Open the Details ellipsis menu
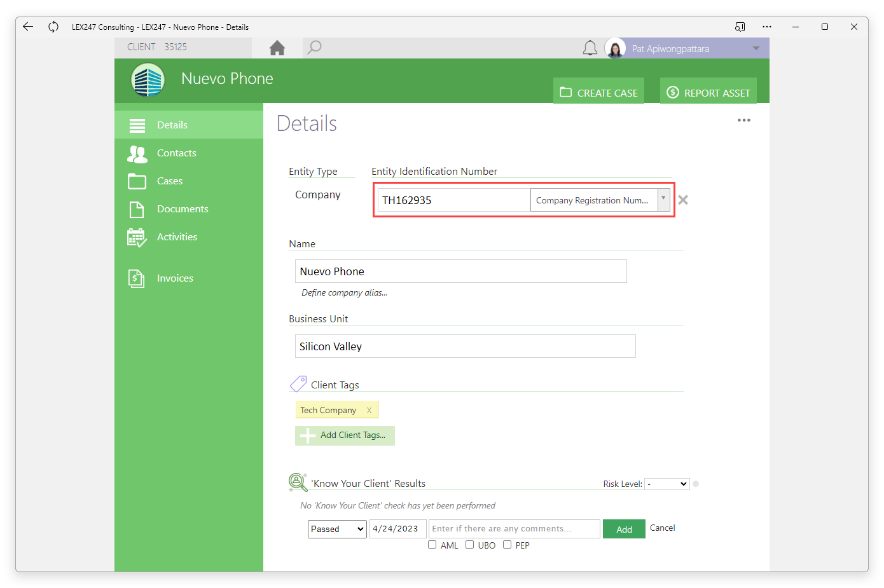Viewport: 884px width, 588px height. (x=744, y=120)
